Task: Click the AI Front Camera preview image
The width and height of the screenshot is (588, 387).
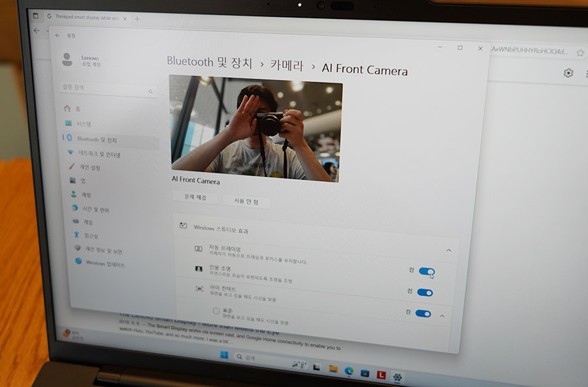Action: click(255, 128)
